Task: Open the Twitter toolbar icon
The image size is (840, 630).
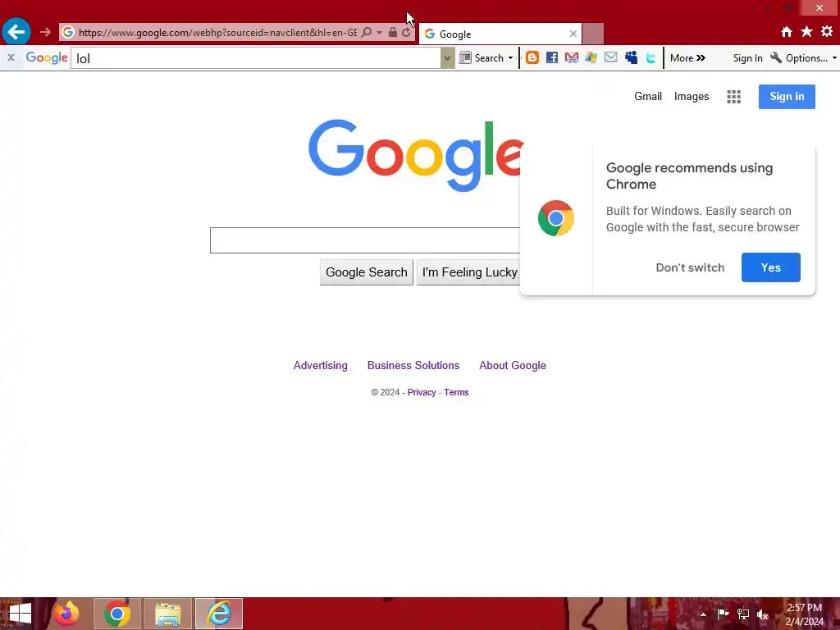Action: (x=651, y=58)
